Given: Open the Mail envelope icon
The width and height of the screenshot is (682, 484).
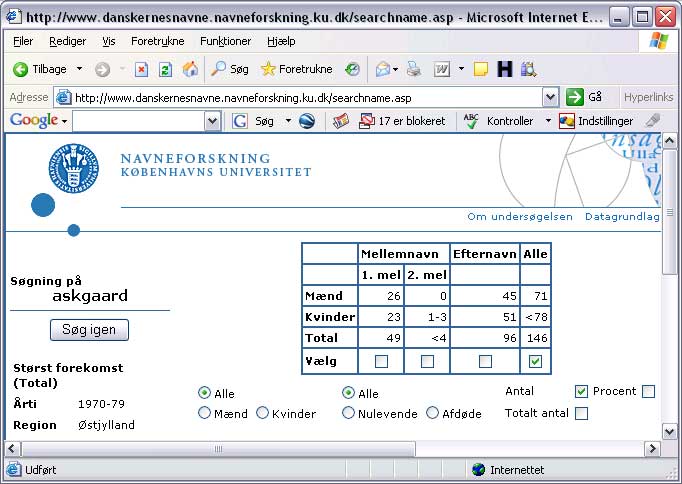Looking at the screenshot, I should [x=382, y=69].
